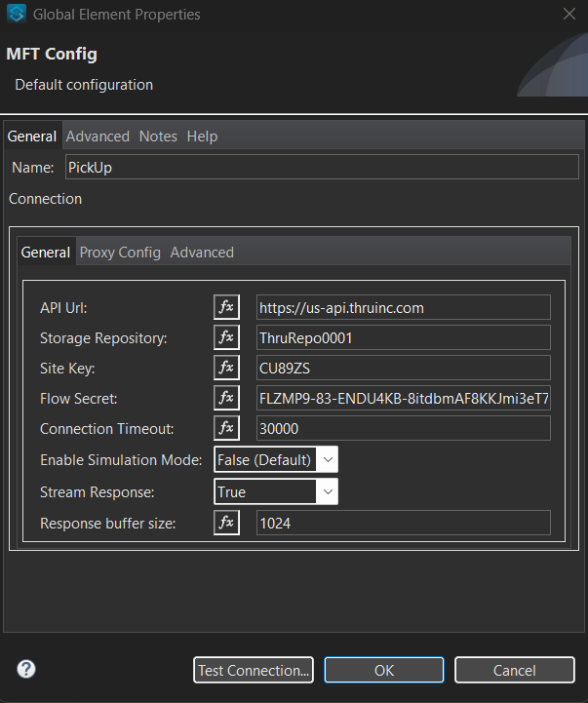Confirm settings with the OK button
Viewport: 588px width, 703px height.
click(384, 670)
